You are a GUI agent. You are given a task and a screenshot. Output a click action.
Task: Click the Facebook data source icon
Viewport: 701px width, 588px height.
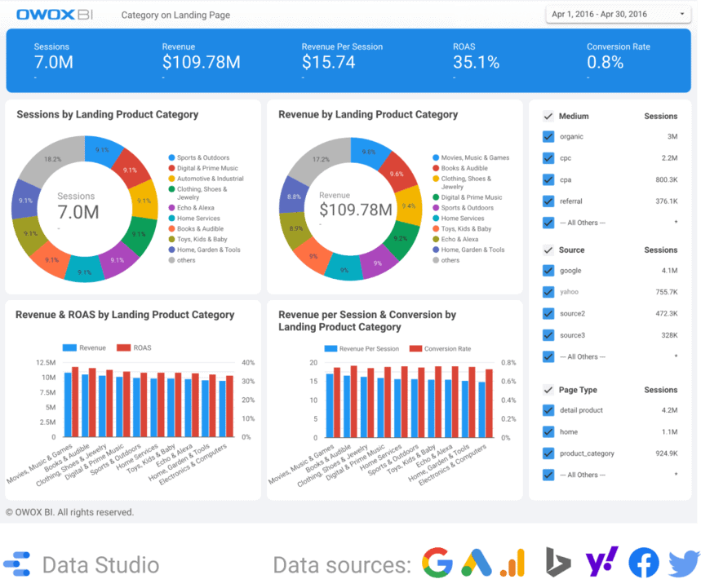(643, 563)
